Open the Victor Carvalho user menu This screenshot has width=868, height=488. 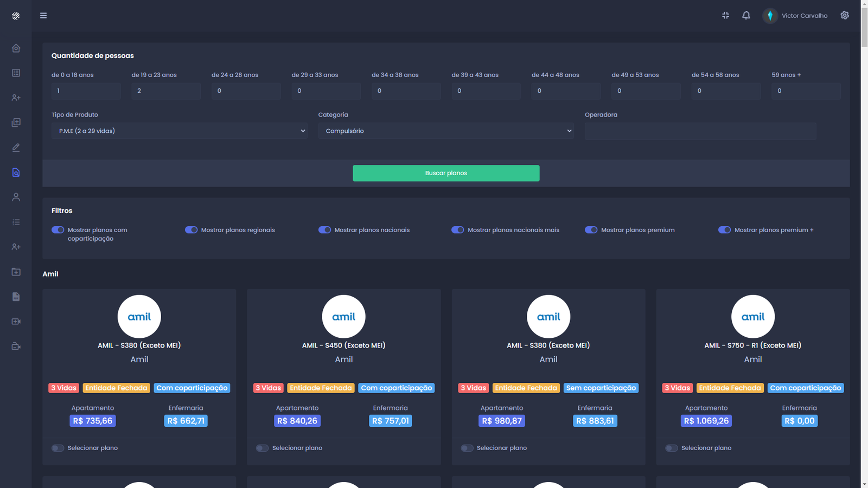795,16
